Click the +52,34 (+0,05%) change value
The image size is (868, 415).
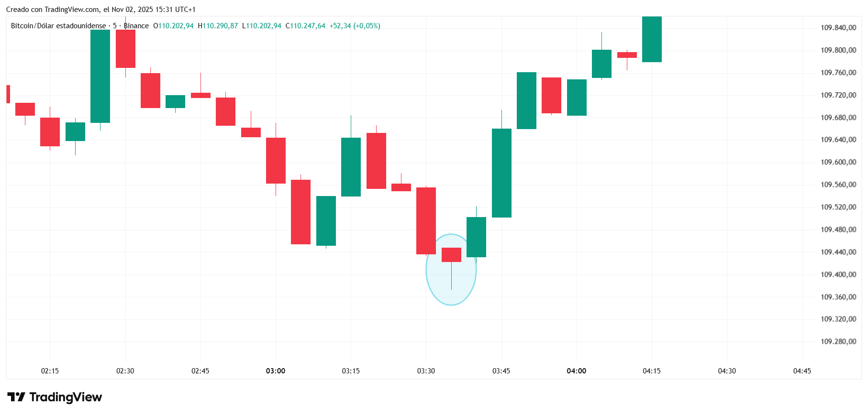pyautogui.click(x=355, y=26)
